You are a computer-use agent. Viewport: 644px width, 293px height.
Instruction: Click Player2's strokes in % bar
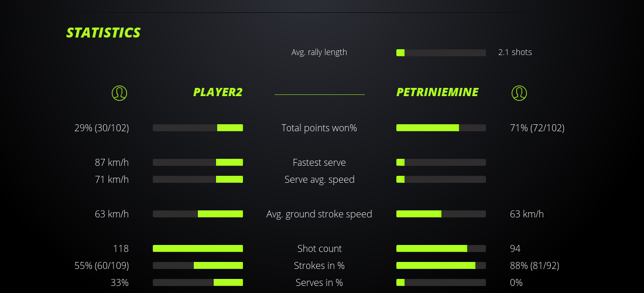click(198, 265)
